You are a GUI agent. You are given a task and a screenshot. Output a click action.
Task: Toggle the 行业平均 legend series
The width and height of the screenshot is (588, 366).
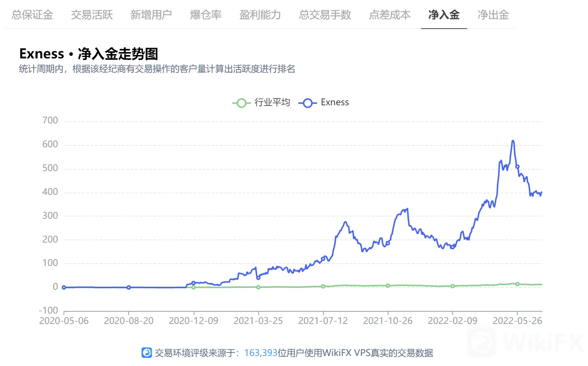[x=261, y=103]
